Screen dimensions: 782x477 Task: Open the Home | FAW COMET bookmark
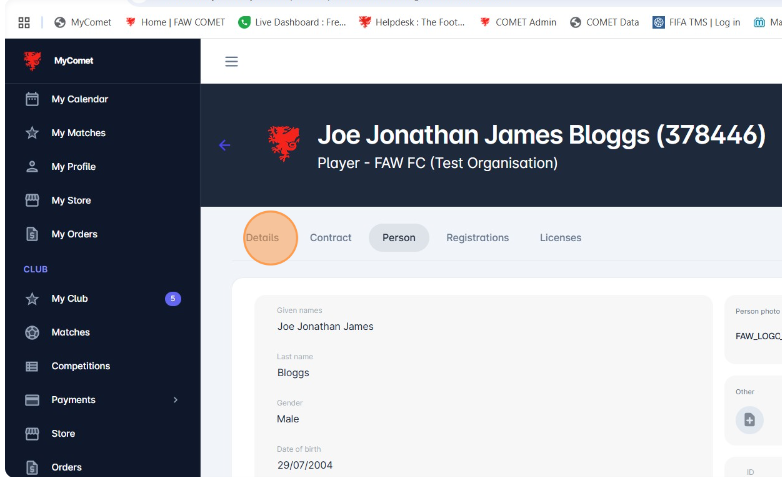(175, 22)
